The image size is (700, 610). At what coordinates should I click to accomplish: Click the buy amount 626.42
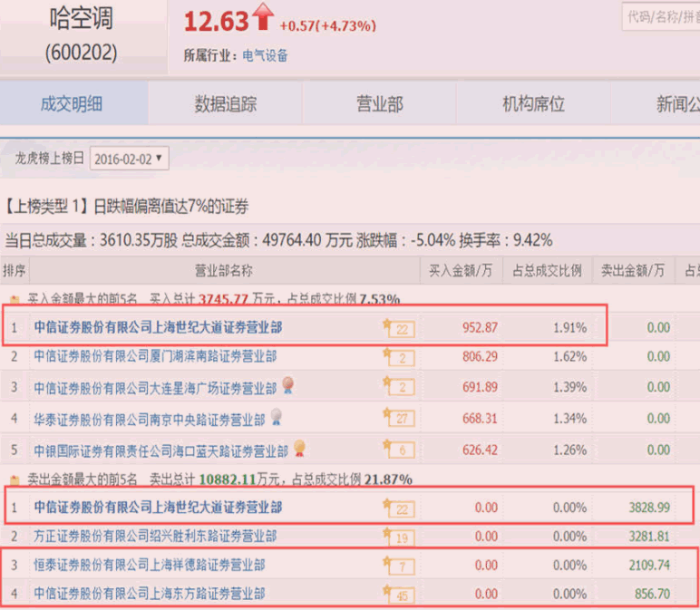point(480,450)
